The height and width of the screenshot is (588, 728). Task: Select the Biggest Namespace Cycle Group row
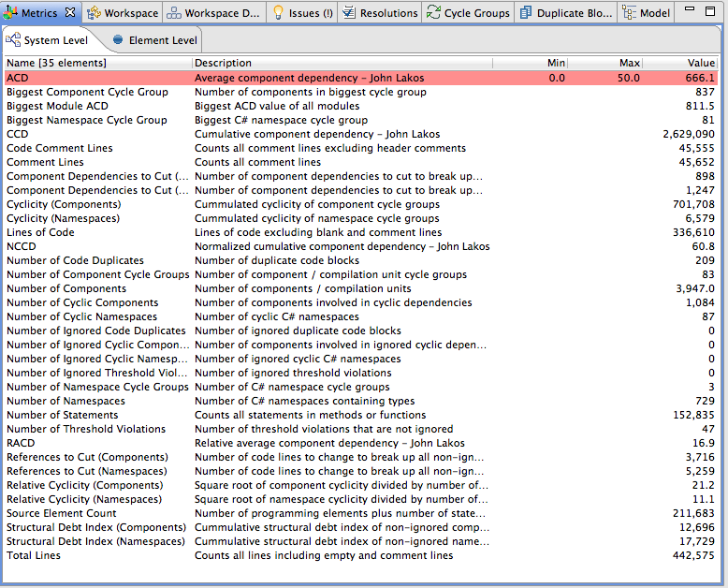point(361,120)
